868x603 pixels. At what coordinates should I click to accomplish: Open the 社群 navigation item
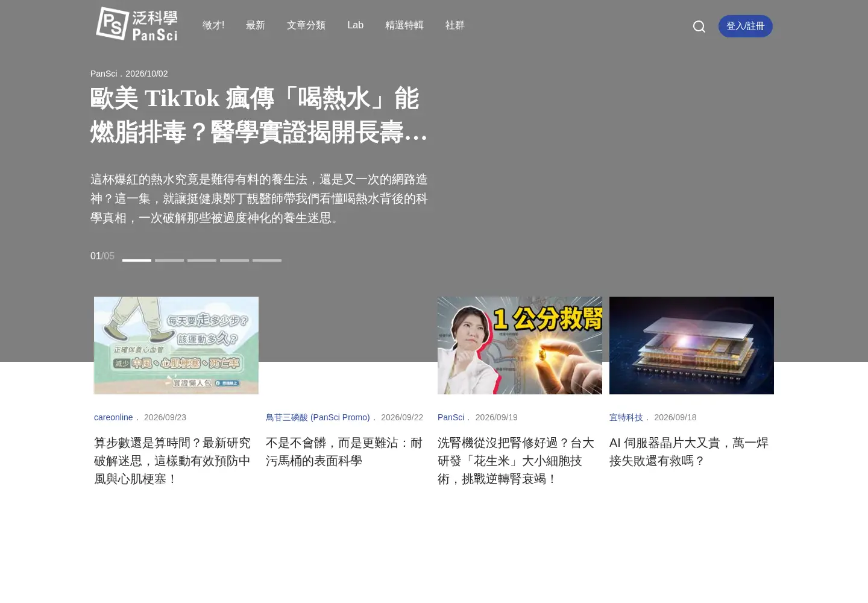(x=455, y=25)
